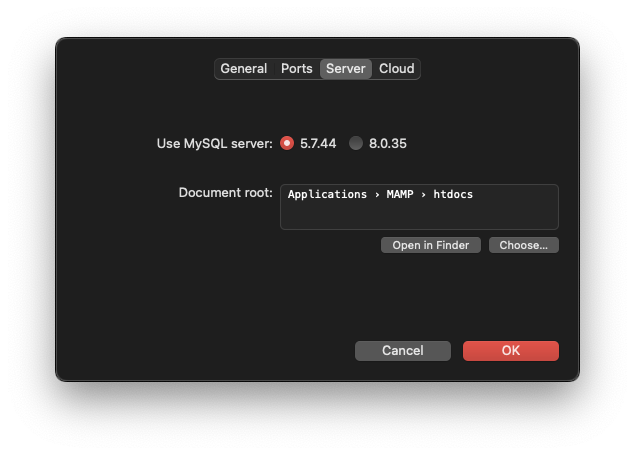Click Open in Finder button
The height and width of the screenshot is (455, 635).
[430, 245]
